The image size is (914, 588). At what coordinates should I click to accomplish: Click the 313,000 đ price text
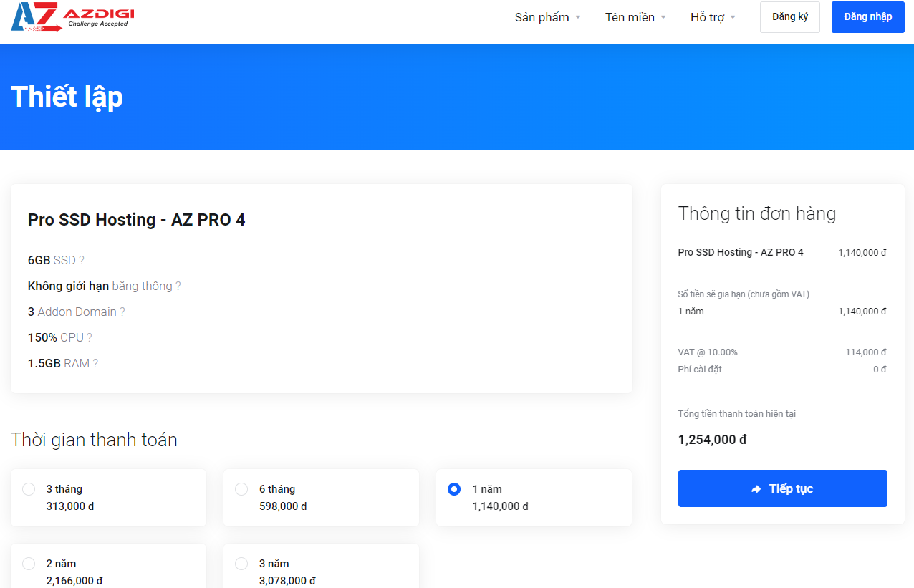tap(70, 506)
